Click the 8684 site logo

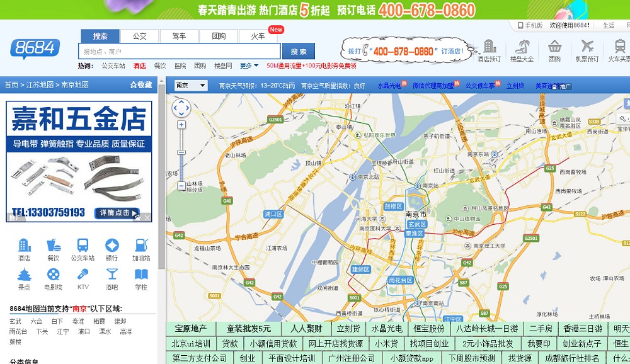35,48
